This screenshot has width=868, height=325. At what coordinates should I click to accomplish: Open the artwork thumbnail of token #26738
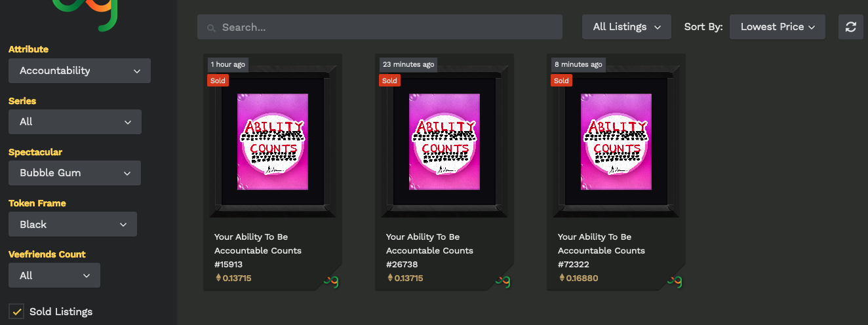[x=444, y=142]
